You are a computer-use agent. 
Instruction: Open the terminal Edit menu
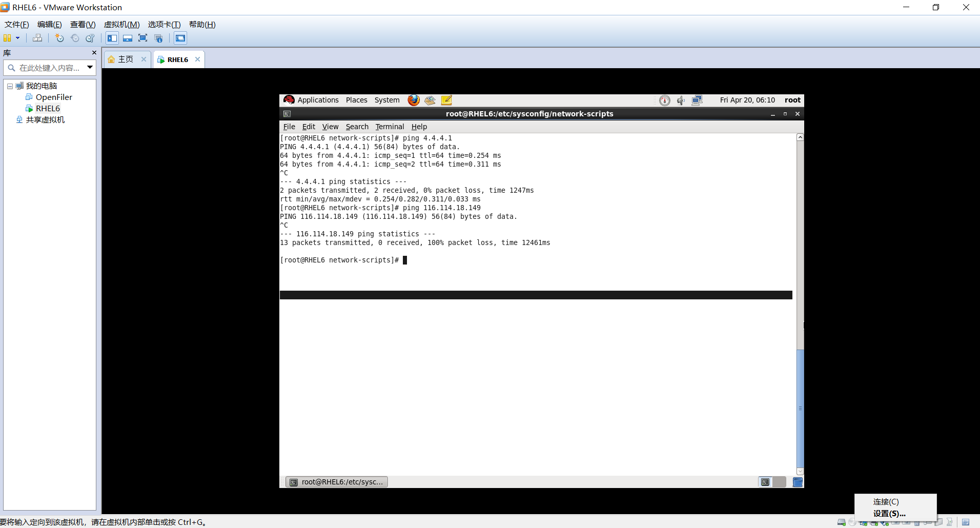(x=309, y=127)
